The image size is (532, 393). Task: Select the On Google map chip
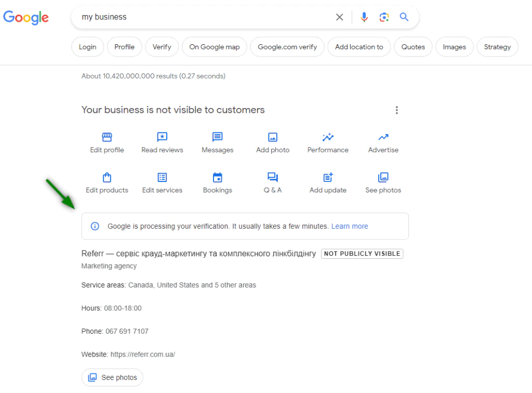[x=215, y=47]
